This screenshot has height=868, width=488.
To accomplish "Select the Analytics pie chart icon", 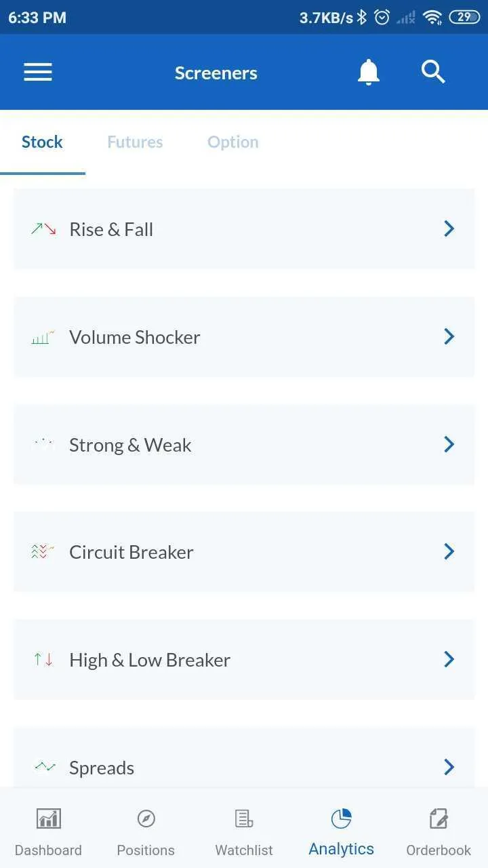I will pyautogui.click(x=341, y=818).
